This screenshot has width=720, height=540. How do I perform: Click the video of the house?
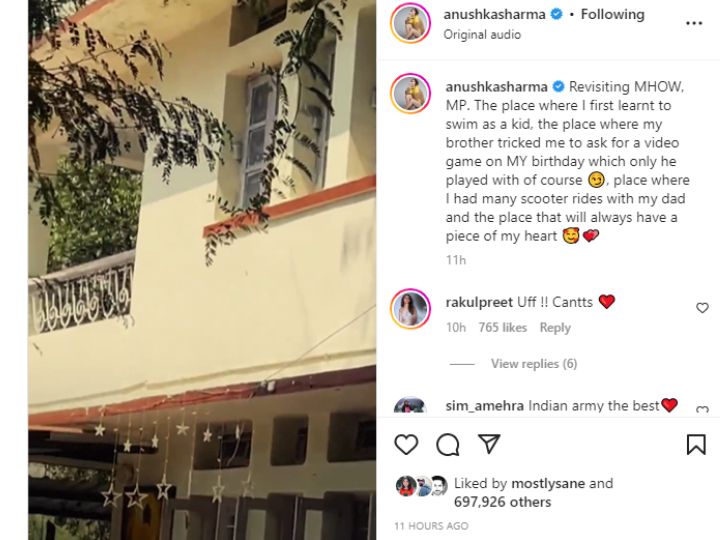pos(202,270)
